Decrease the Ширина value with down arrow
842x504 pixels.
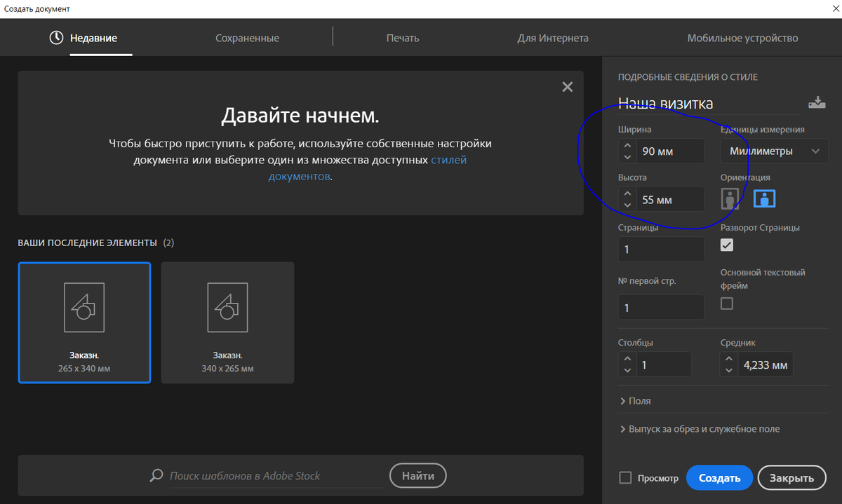click(x=627, y=157)
